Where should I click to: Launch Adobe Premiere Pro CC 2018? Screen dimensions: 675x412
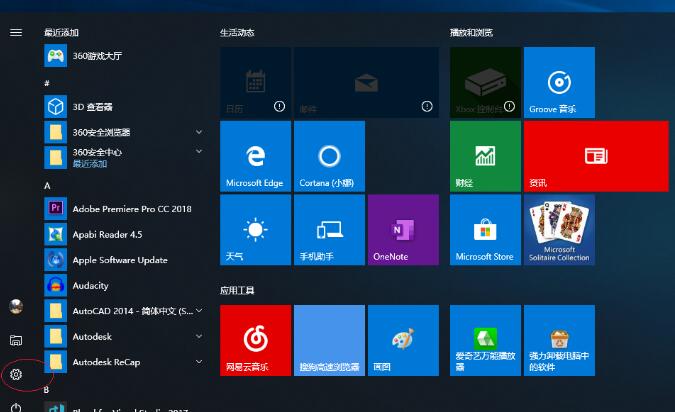(123, 208)
